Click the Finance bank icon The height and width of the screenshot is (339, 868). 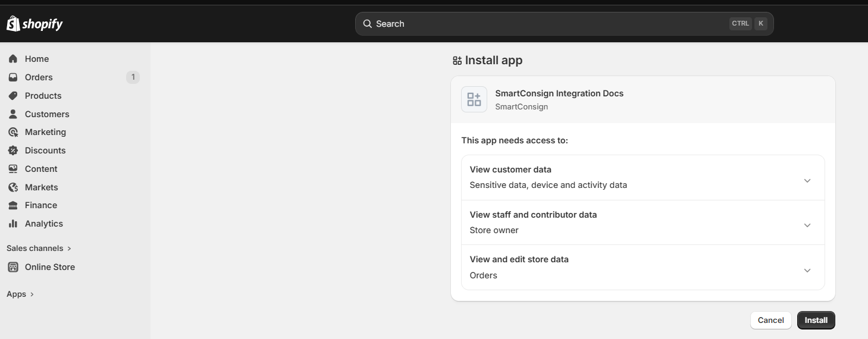(x=13, y=205)
